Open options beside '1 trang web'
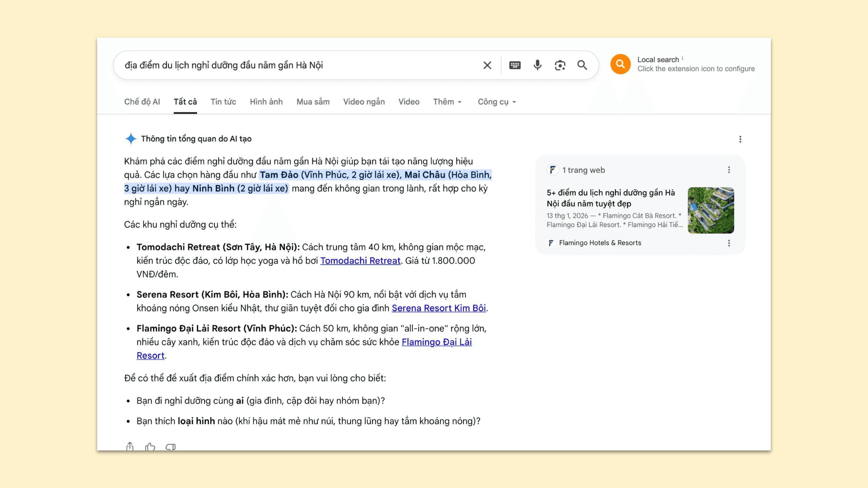This screenshot has width=868, height=488. [729, 170]
